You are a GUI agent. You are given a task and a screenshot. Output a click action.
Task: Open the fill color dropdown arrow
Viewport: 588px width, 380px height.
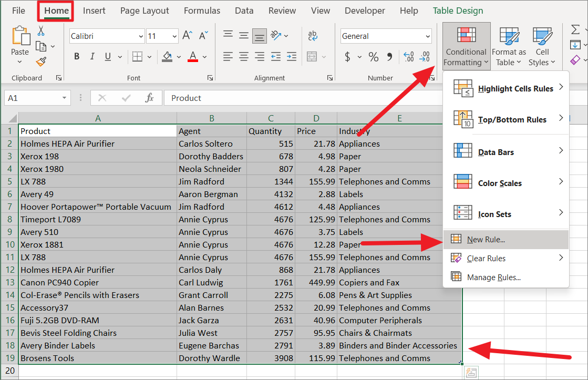[179, 57]
